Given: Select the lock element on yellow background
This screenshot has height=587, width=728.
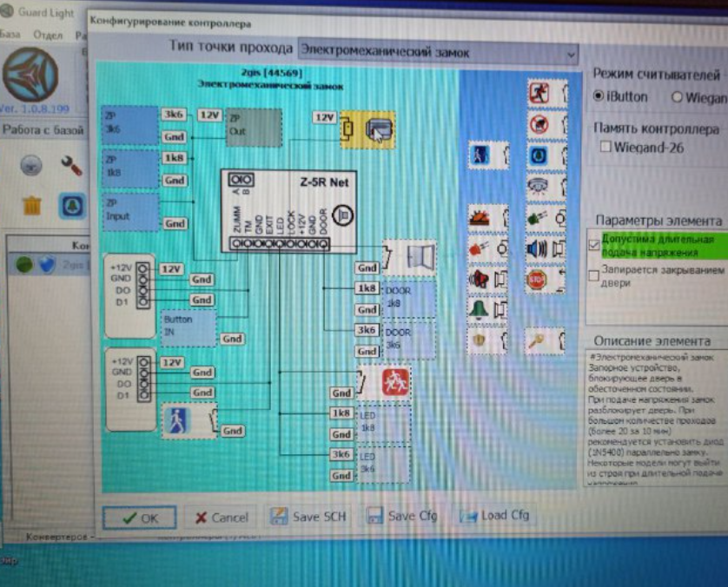Looking at the screenshot, I should [x=367, y=130].
